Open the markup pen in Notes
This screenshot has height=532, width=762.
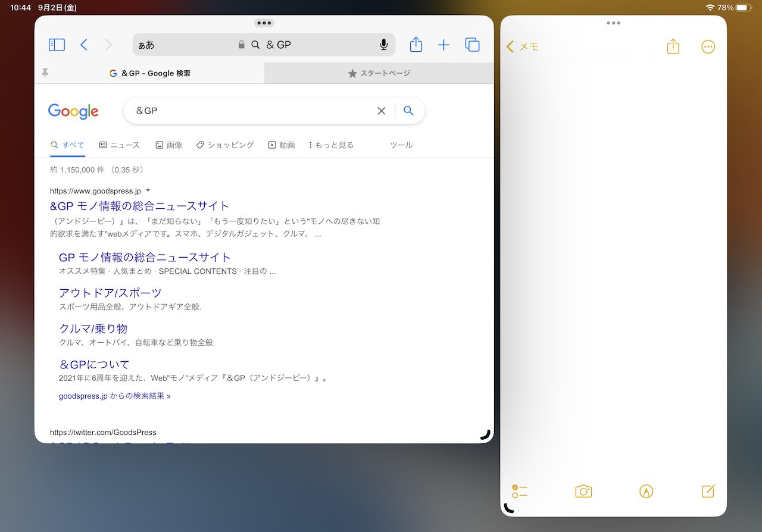click(646, 491)
